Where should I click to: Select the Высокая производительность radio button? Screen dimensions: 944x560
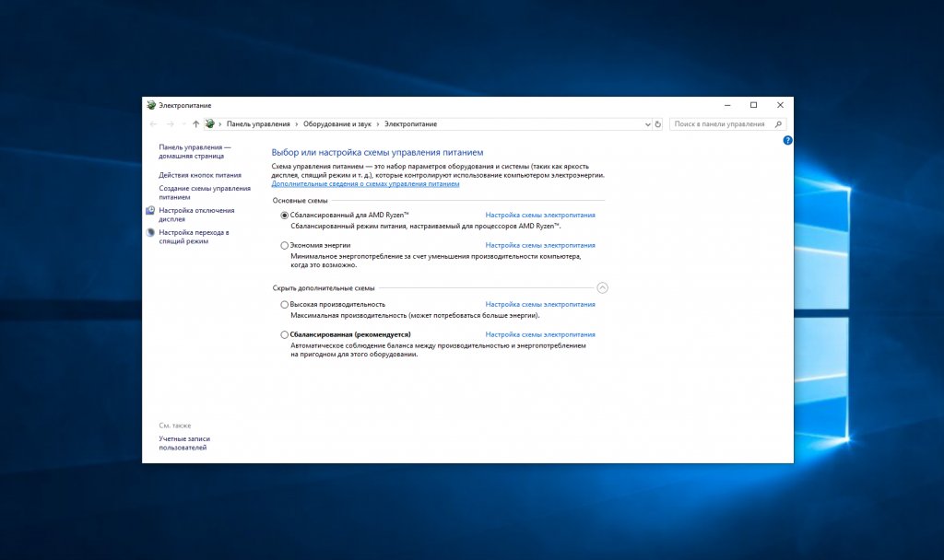(x=284, y=304)
